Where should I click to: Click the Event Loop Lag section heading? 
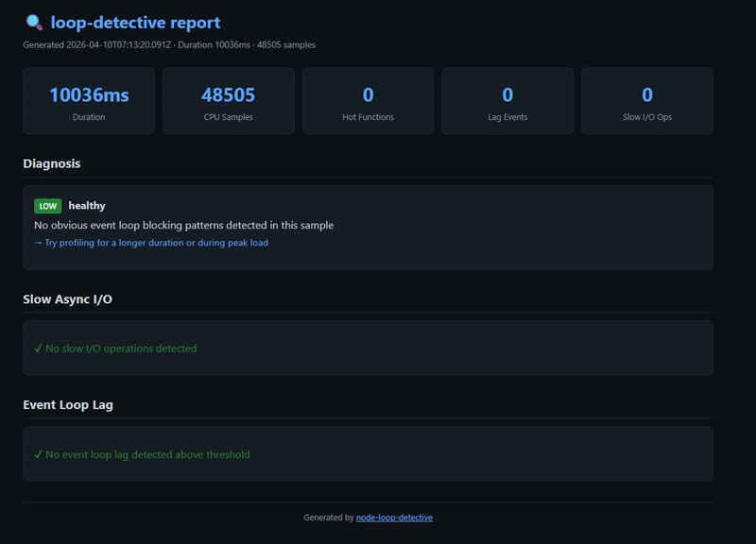tap(68, 405)
